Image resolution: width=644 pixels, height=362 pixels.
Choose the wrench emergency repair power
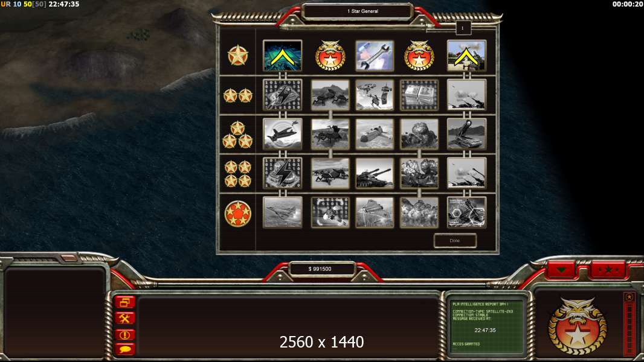point(374,56)
